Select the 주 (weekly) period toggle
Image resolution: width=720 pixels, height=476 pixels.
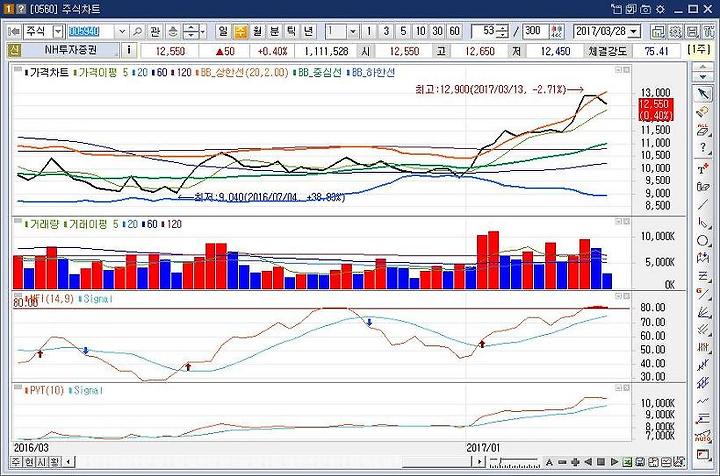240,31
